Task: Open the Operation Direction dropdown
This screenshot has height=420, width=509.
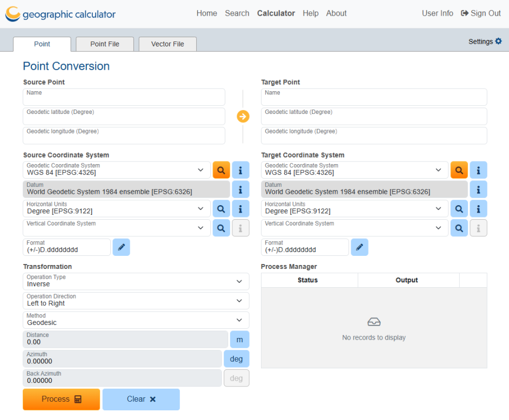Action: [x=136, y=301]
